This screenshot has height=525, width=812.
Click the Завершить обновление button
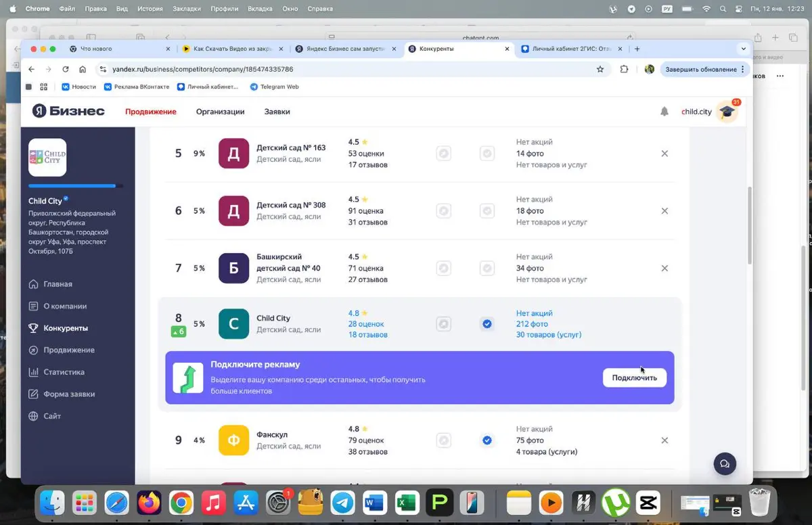704,69
